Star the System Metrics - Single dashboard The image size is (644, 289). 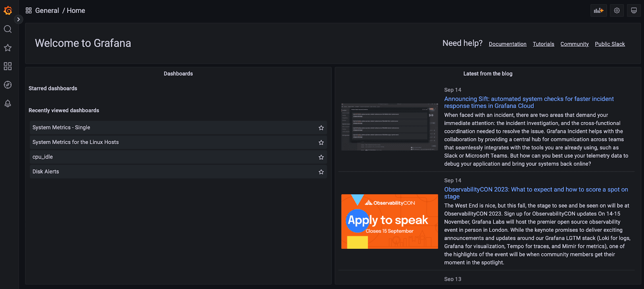(321, 128)
